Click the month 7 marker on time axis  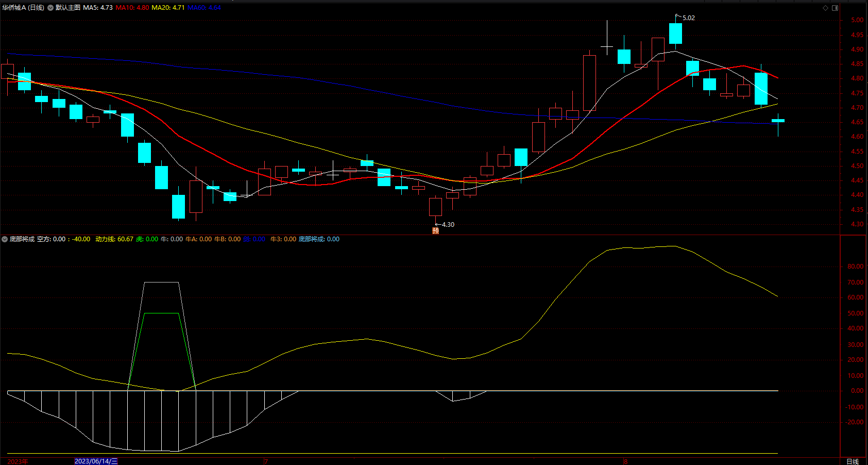266,461
